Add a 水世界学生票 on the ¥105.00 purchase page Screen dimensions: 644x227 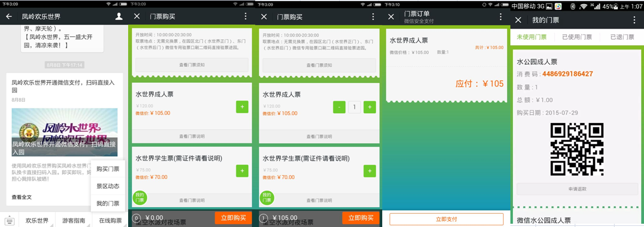pos(370,171)
